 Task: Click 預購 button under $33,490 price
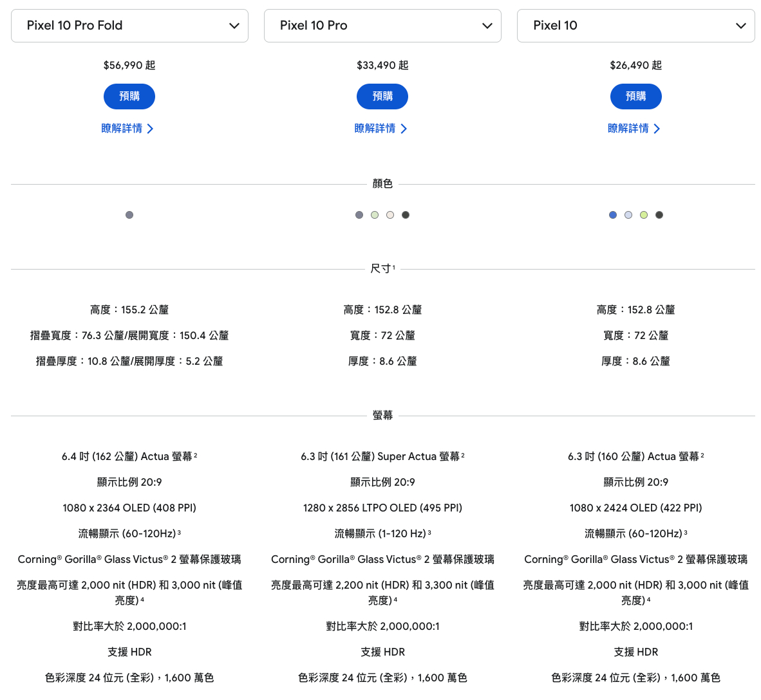pos(382,97)
